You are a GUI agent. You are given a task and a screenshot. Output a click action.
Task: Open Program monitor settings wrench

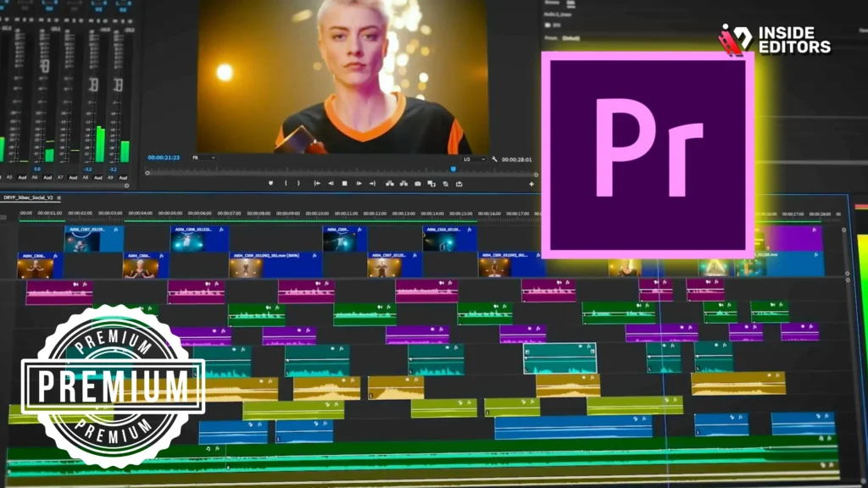click(x=494, y=159)
